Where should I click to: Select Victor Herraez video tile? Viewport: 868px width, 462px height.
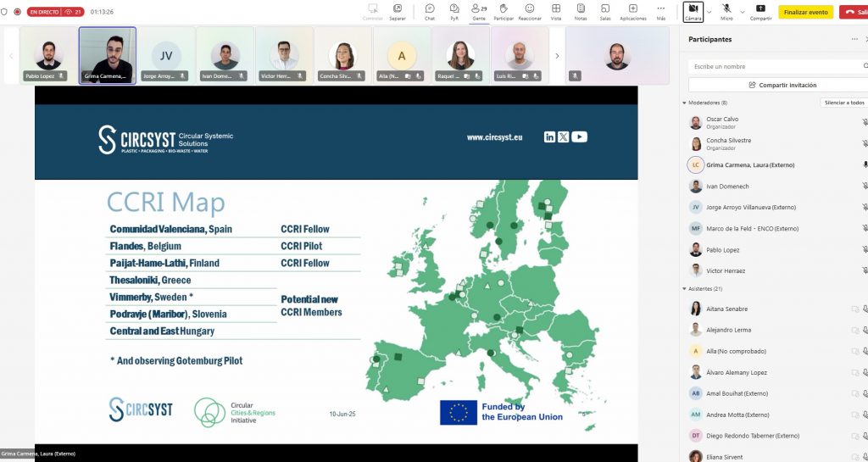[283, 55]
